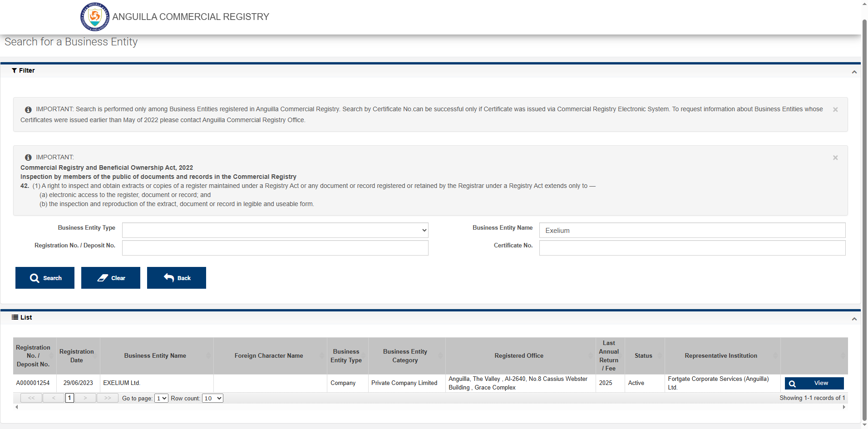Click the Certificate No. input field
The image size is (868, 429).
coord(692,248)
